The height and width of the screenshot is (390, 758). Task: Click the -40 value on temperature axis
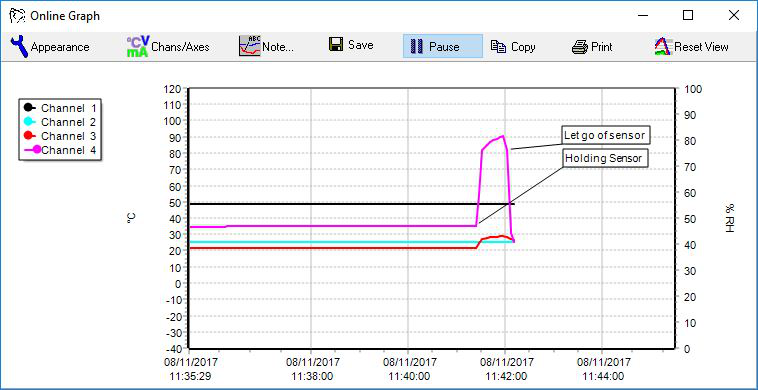[x=173, y=348]
